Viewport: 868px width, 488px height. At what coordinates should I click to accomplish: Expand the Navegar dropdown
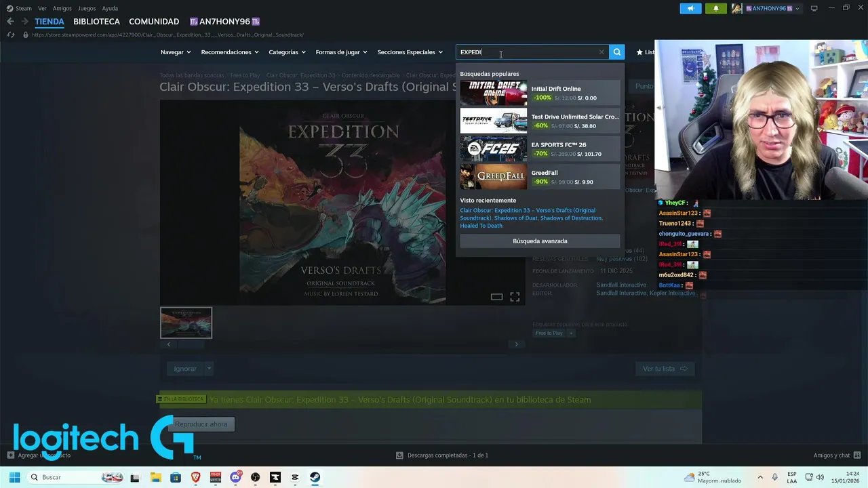coord(176,52)
